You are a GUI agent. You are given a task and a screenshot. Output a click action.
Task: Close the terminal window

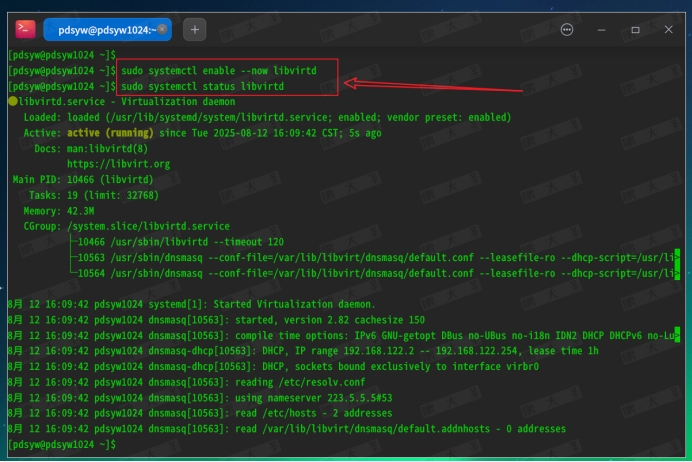point(667,30)
